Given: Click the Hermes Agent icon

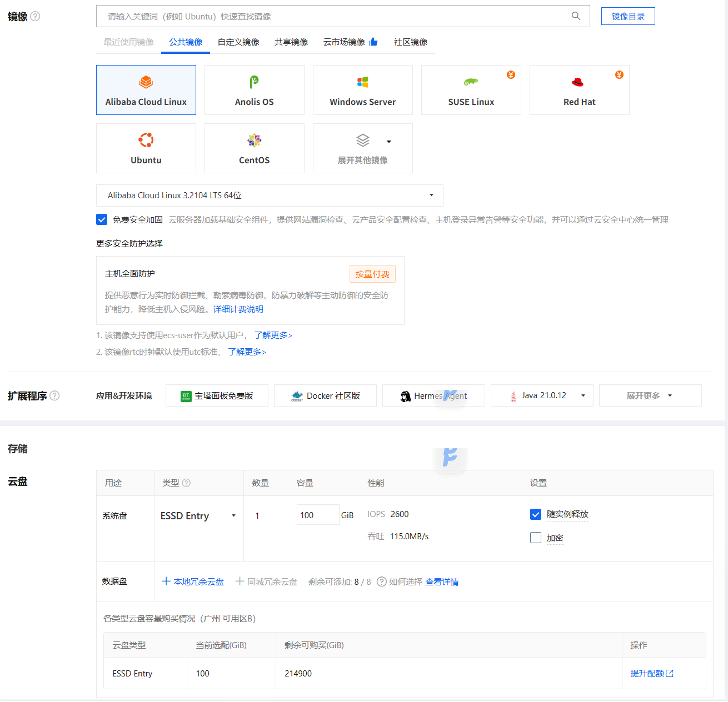Looking at the screenshot, I should point(406,396).
